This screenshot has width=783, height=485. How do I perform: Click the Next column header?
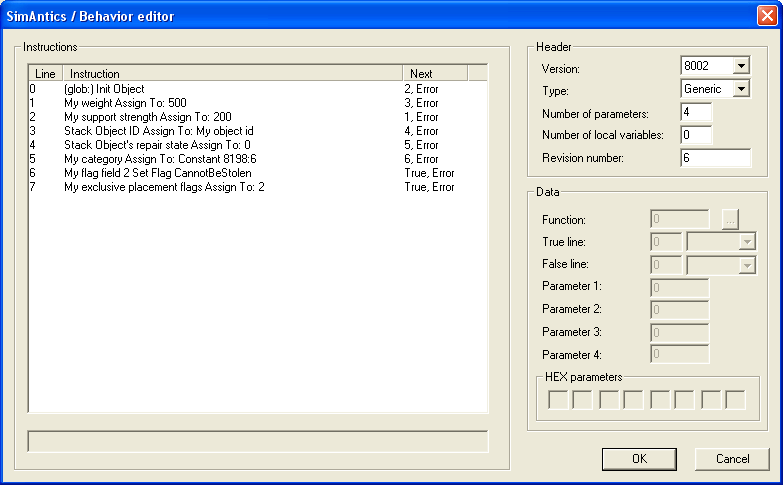point(435,73)
